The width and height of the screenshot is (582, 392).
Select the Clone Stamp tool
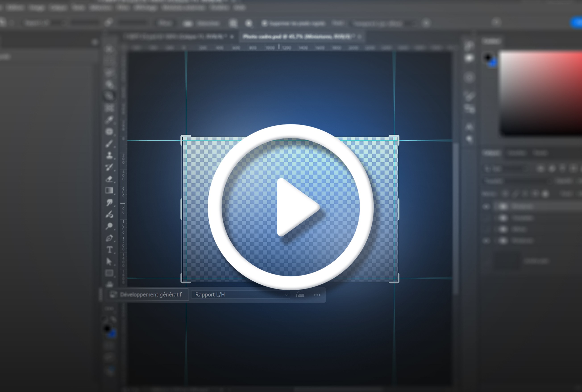coord(109,156)
